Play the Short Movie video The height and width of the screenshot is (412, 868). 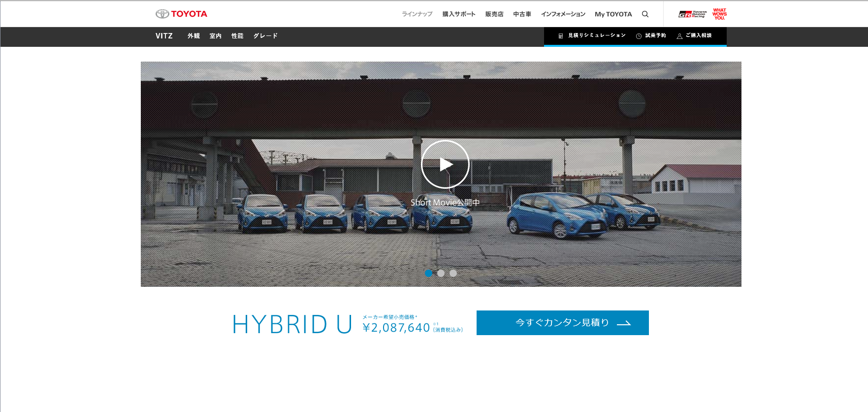(x=445, y=164)
